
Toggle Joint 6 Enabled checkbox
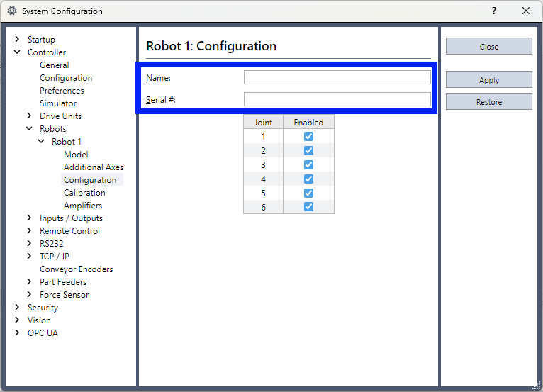pos(308,207)
